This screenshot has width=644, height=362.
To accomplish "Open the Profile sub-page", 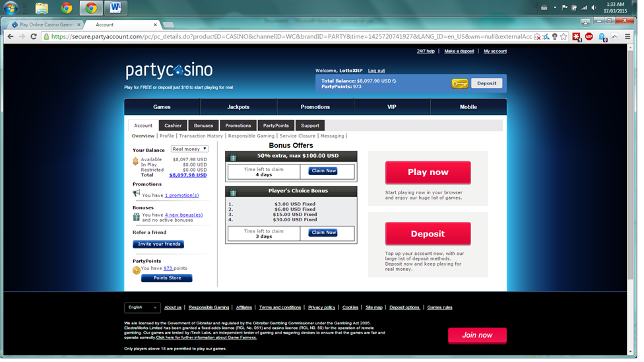I will (x=167, y=136).
